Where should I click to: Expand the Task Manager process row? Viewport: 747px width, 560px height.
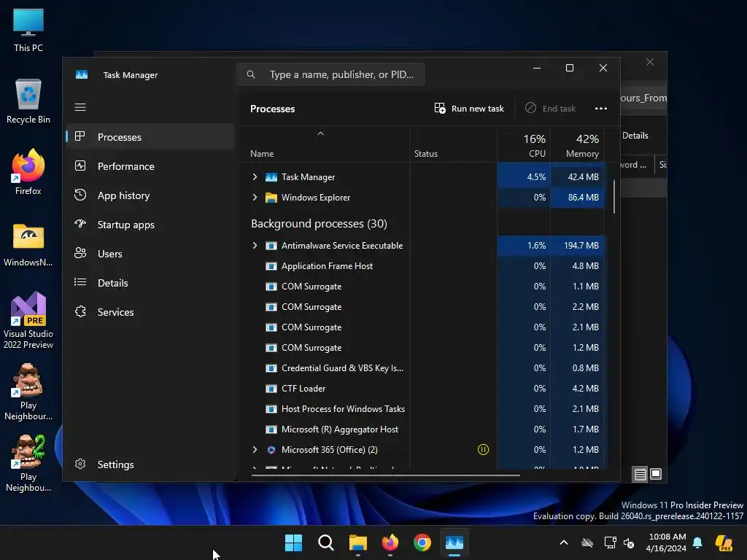point(255,176)
